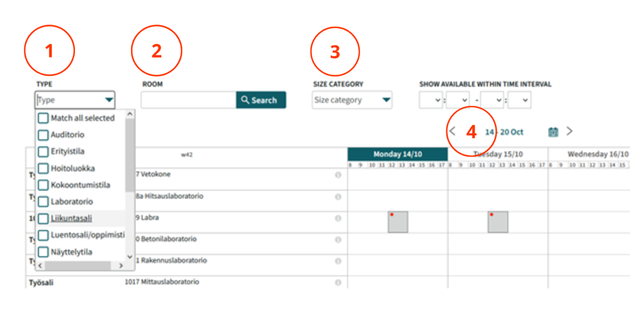Click info icon for Vetokone room

pos(338,174)
